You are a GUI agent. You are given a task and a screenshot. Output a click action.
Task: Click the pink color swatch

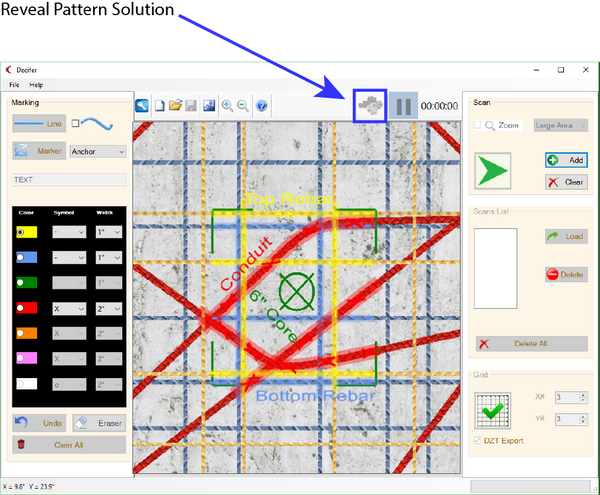tap(27, 358)
